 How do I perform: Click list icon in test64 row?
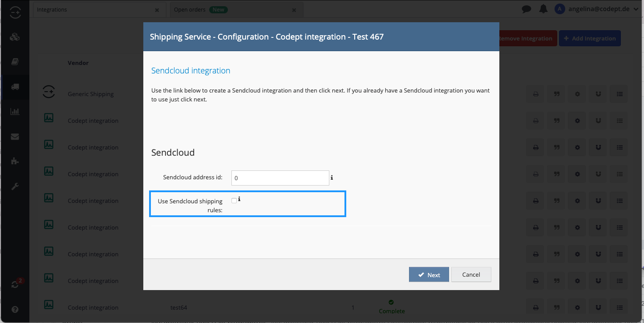619,308
